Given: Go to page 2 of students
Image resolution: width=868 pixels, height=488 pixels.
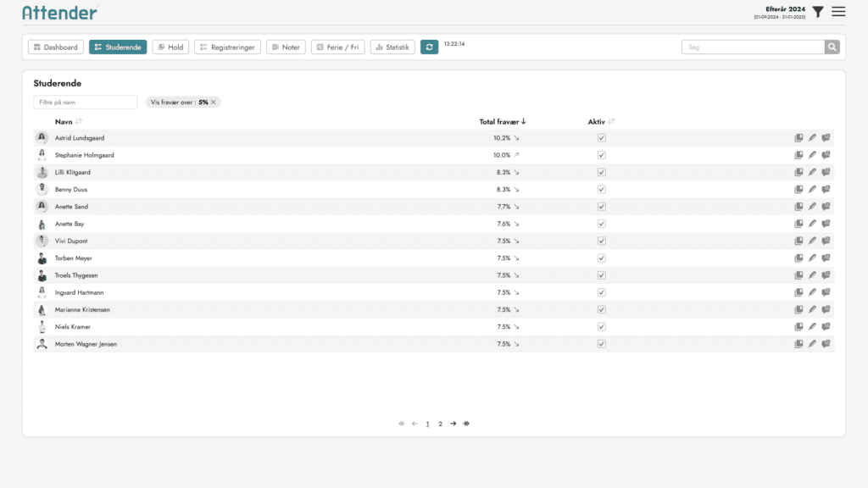Looking at the screenshot, I should click(440, 424).
